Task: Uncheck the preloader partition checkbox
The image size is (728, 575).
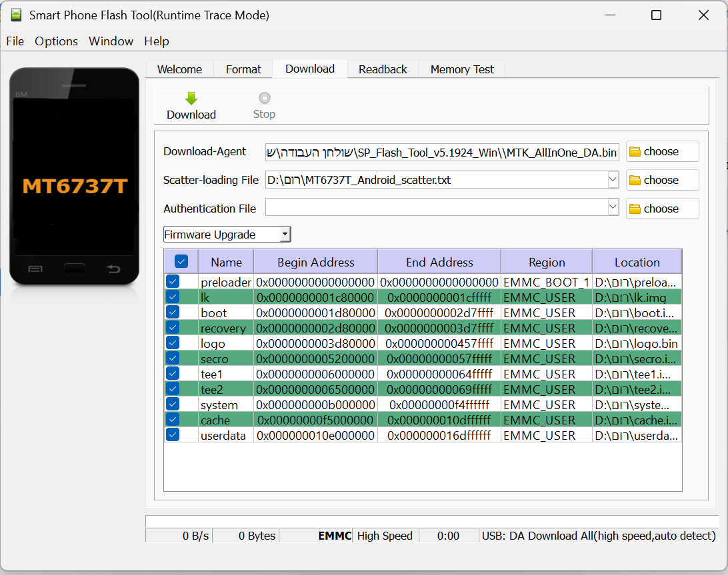Action: (173, 282)
